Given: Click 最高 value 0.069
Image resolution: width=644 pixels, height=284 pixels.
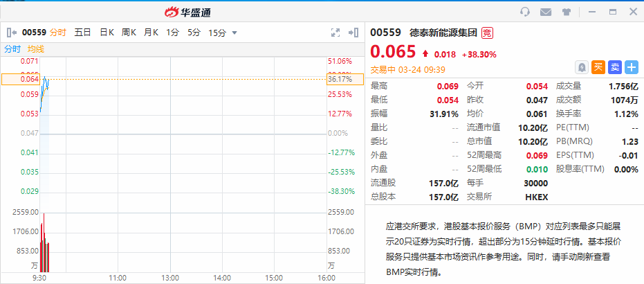Looking at the screenshot, I should tap(448, 87).
